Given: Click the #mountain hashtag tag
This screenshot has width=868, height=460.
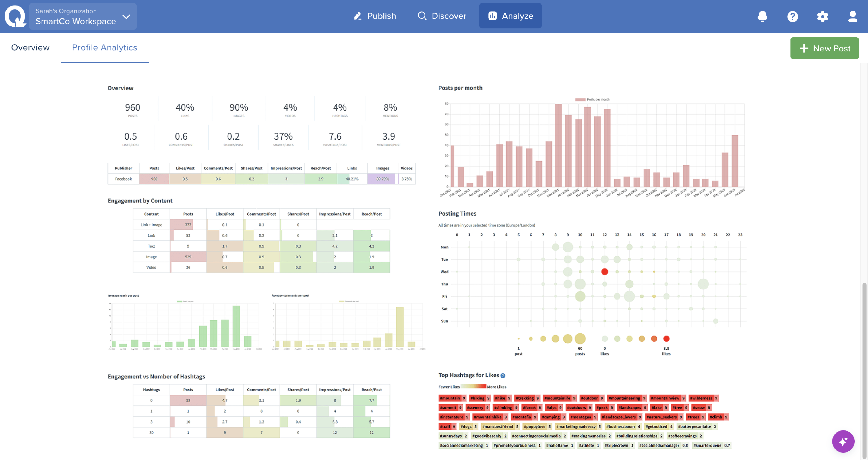Looking at the screenshot, I should coord(450,398).
